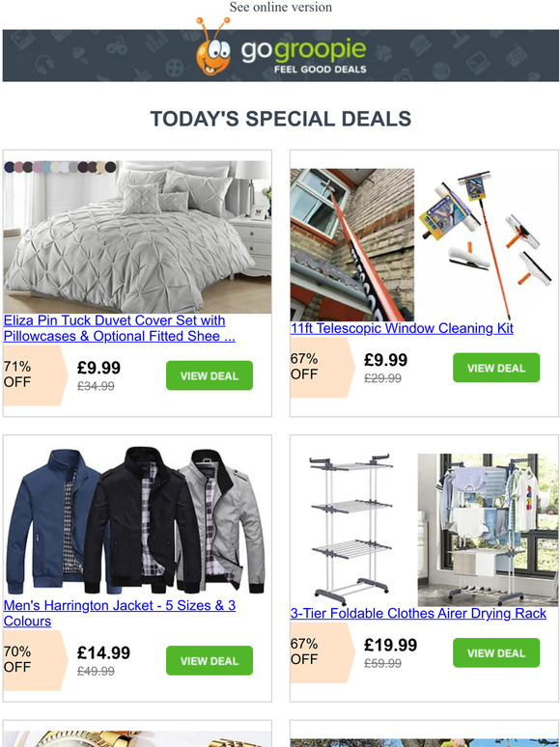Open 3-Tier Foldable Clothes Airer Drying Rack link
This screenshot has height=747, width=560.
(418, 613)
